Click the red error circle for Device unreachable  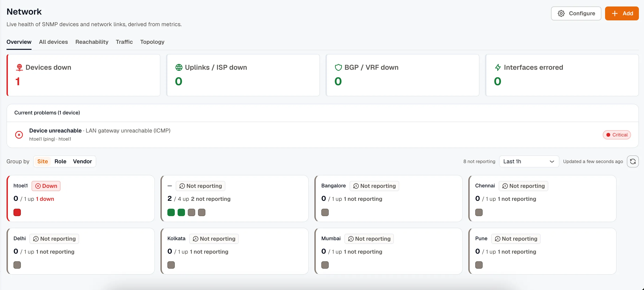click(x=19, y=135)
